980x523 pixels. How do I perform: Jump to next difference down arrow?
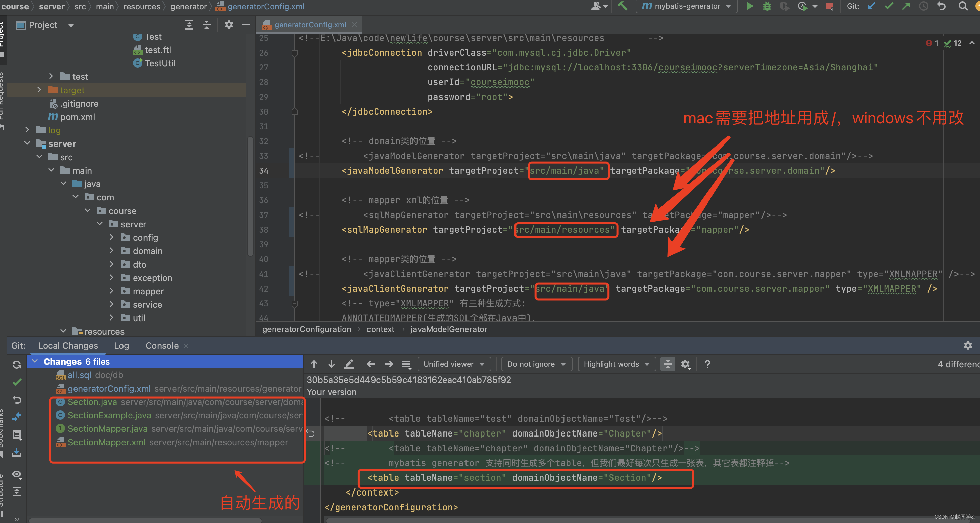pyautogui.click(x=331, y=364)
